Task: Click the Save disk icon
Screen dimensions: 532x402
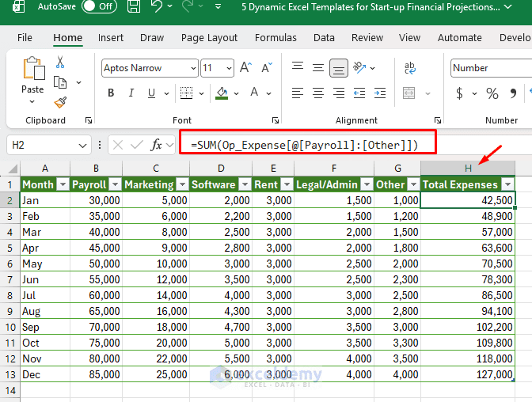Action: pyautogui.click(x=134, y=6)
